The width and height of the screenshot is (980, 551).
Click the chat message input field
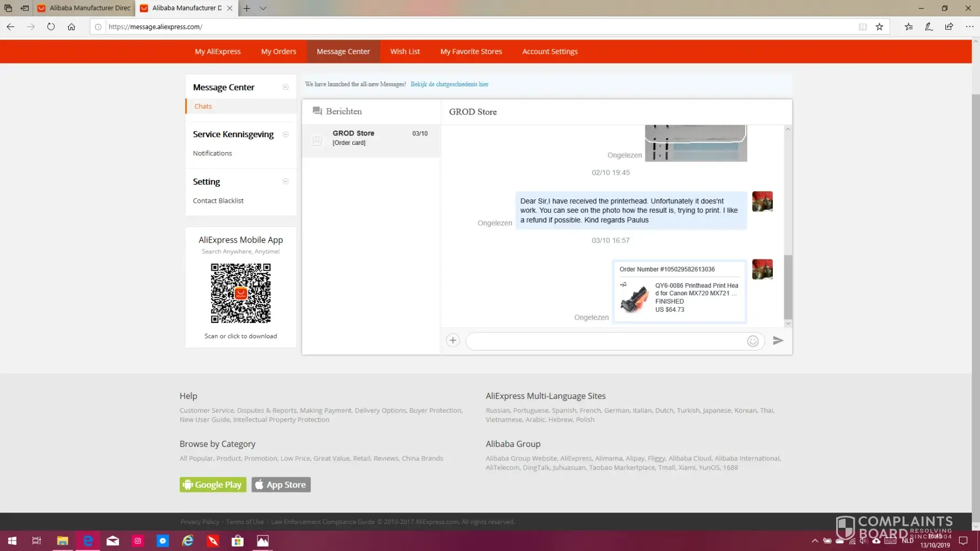coord(606,341)
